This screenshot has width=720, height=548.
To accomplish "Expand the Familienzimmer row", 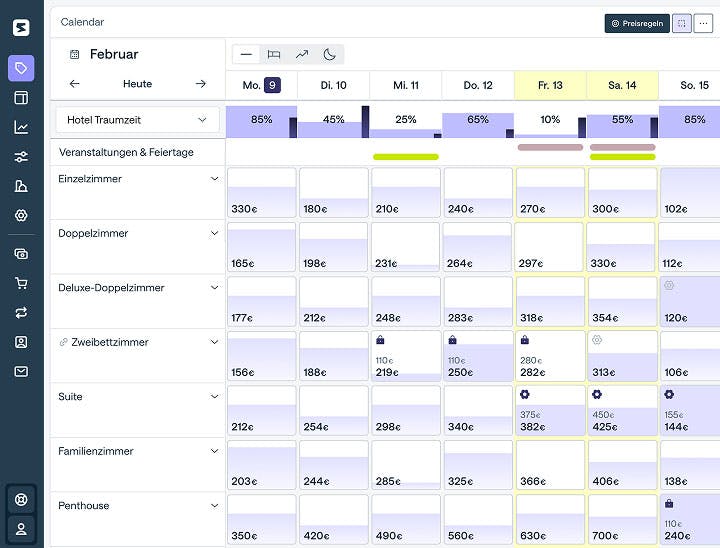I will (x=214, y=451).
